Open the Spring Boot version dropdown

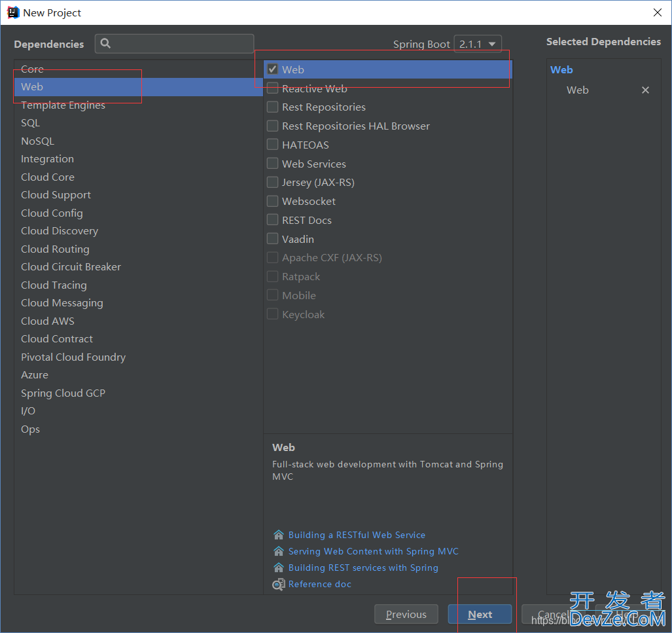coord(478,44)
